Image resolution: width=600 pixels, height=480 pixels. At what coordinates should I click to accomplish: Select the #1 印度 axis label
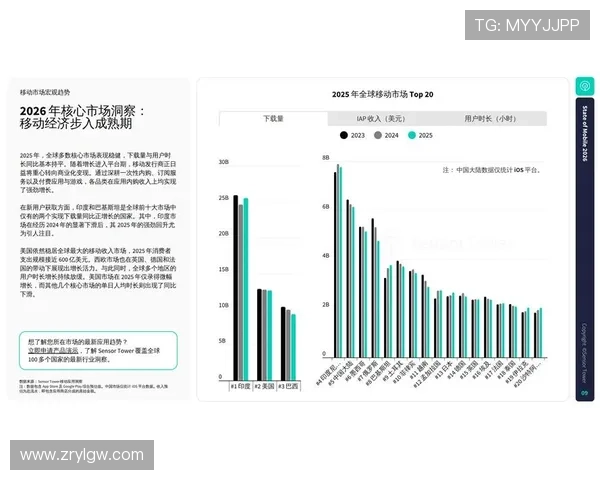pos(240,387)
